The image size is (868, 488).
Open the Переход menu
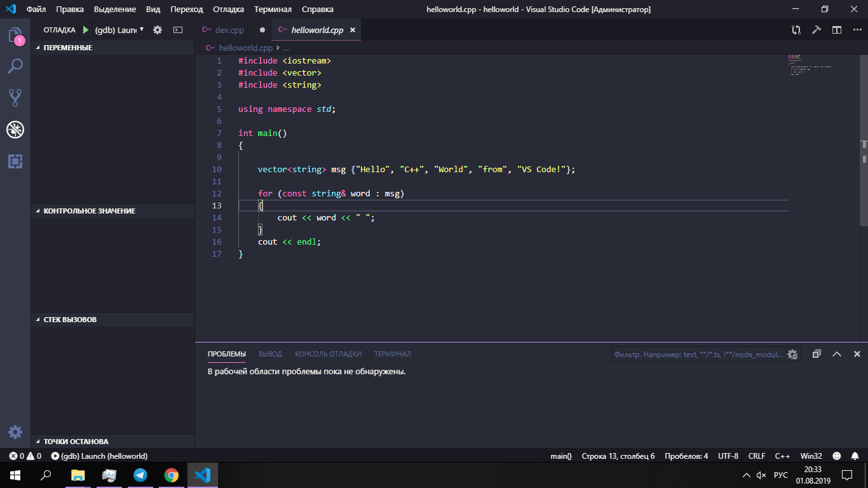point(187,10)
